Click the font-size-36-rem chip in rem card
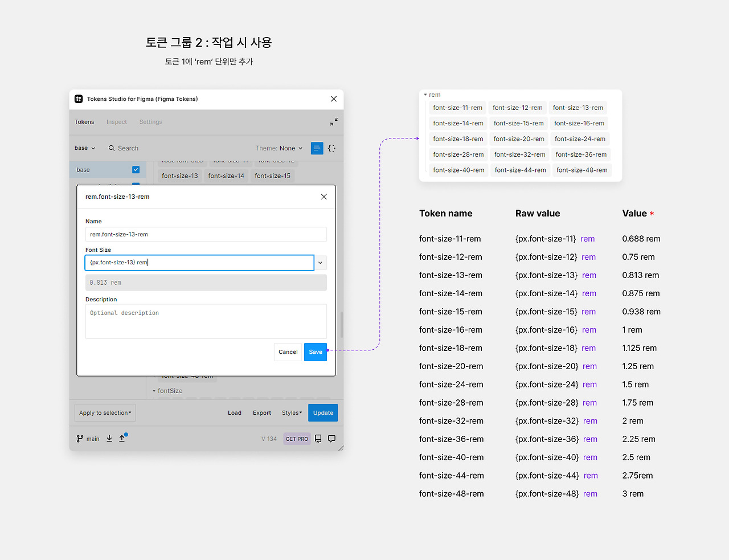The width and height of the screenshot is (729, 560). pos(581,154)
